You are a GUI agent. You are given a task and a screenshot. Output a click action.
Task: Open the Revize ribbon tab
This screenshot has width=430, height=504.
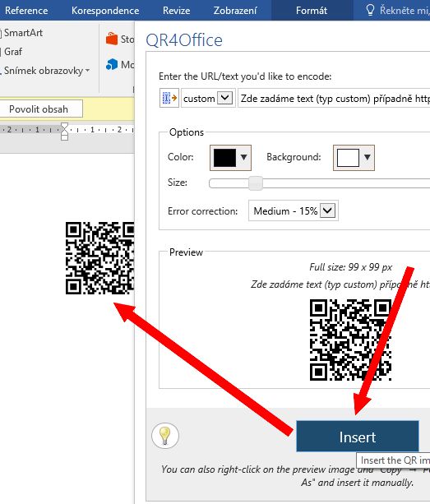click(x=176, y=11)
